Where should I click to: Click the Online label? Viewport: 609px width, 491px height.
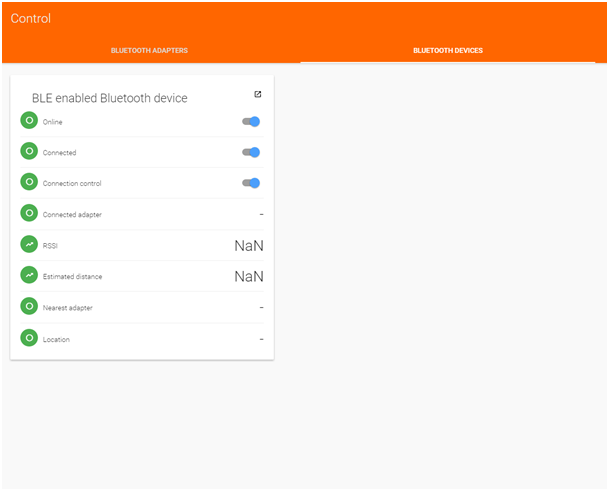52,122
